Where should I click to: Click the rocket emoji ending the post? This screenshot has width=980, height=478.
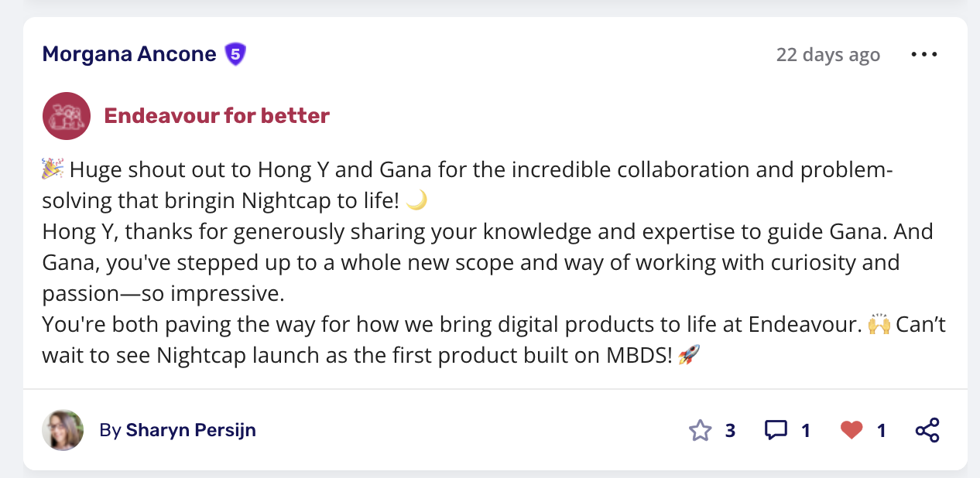tap(688, 356)
